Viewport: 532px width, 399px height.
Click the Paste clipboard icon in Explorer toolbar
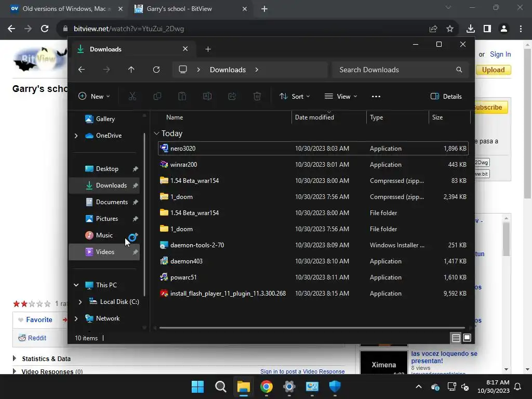pos(182,96)
